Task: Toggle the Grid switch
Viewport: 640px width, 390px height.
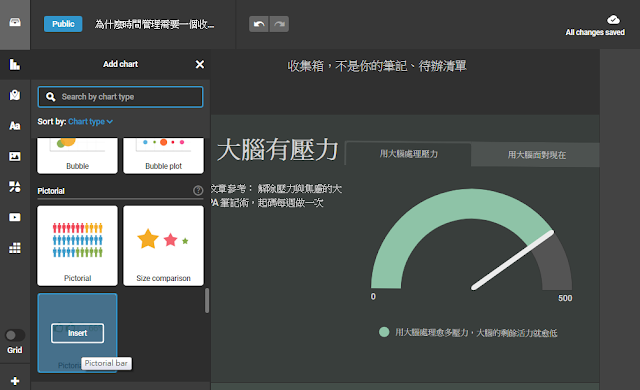Action: coord(15,335)
